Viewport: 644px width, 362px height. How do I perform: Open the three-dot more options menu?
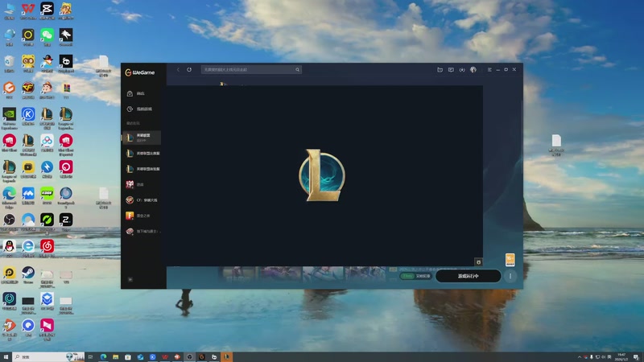tap(510, 276)
